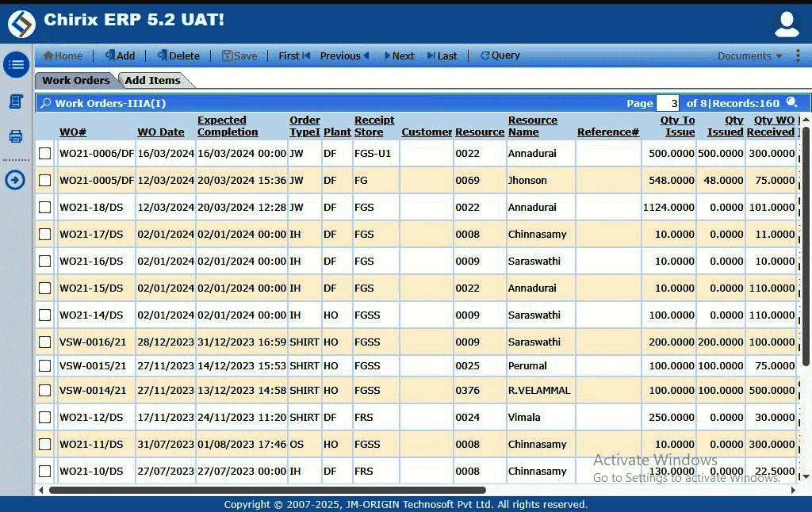The width and height of the screenshot is (812, 512).
Task: Click the 1124.0000 quantity cell
Action: (668, 207)
